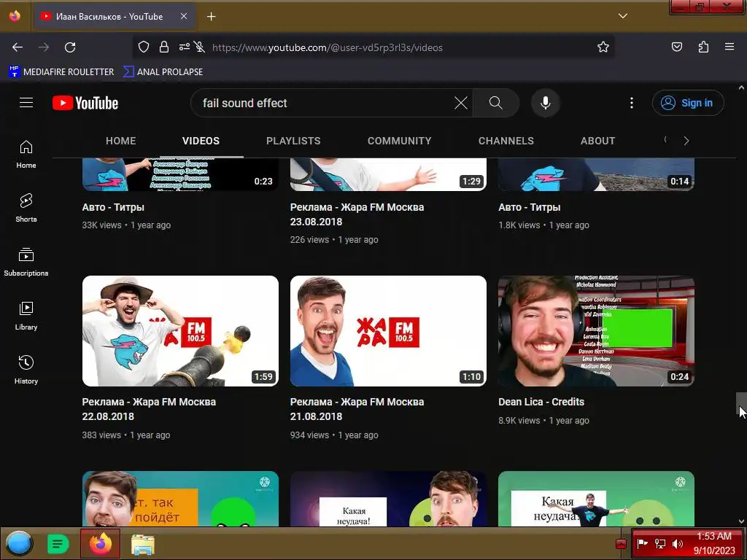This screenshot has height=560, width=747.
Task: Open Реклама - Жара FM Москва 21.08.2018 title
Action: 357,409
